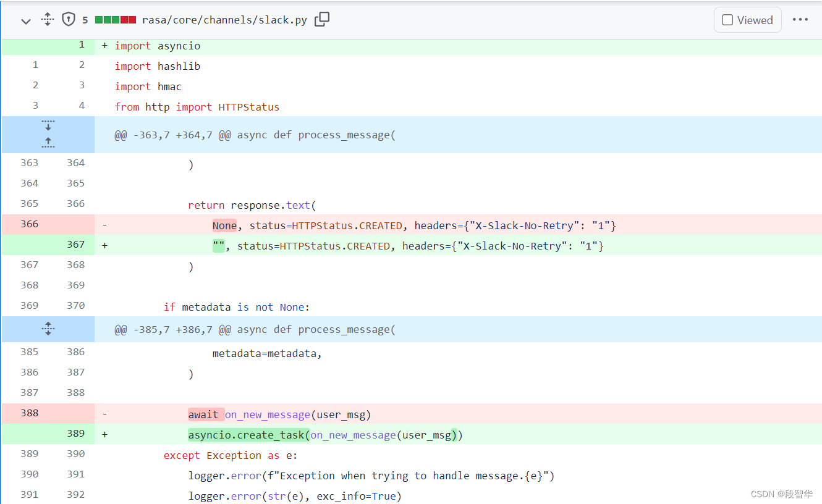The height and width of the screenshot is (504, 822).
Task: Click the added empty string highlighted token
Action: [218, 246]
